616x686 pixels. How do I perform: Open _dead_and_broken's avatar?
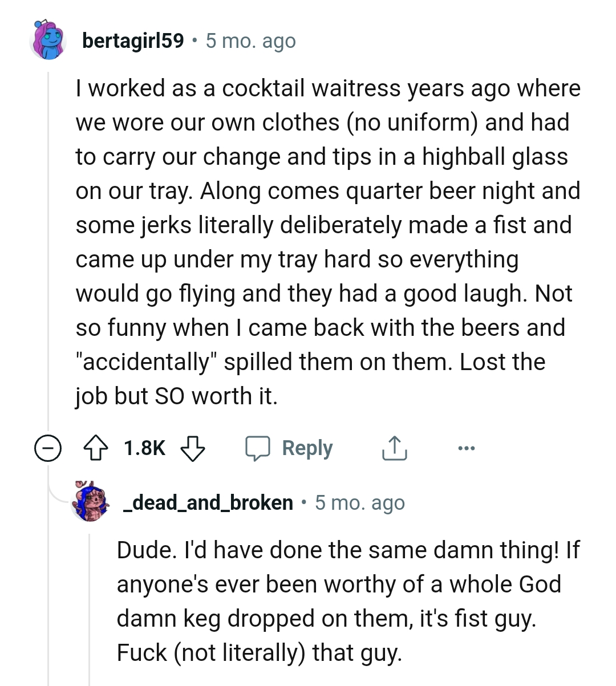pyautogui.click(x=91, y=502)
